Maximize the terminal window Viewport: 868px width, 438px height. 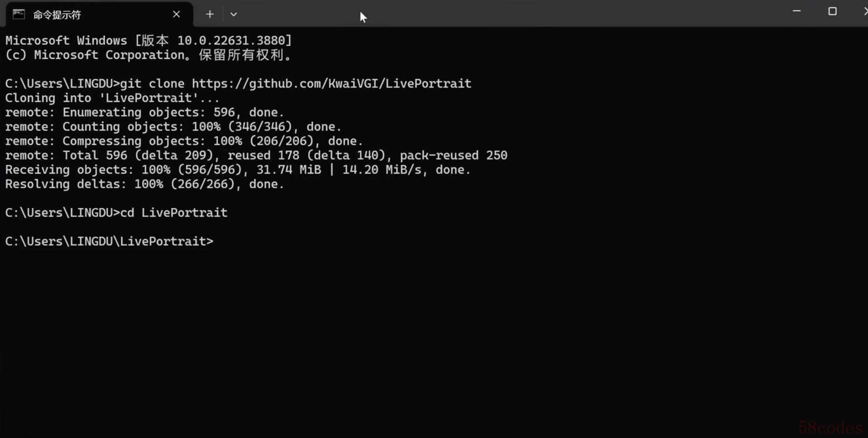point(832,11)
